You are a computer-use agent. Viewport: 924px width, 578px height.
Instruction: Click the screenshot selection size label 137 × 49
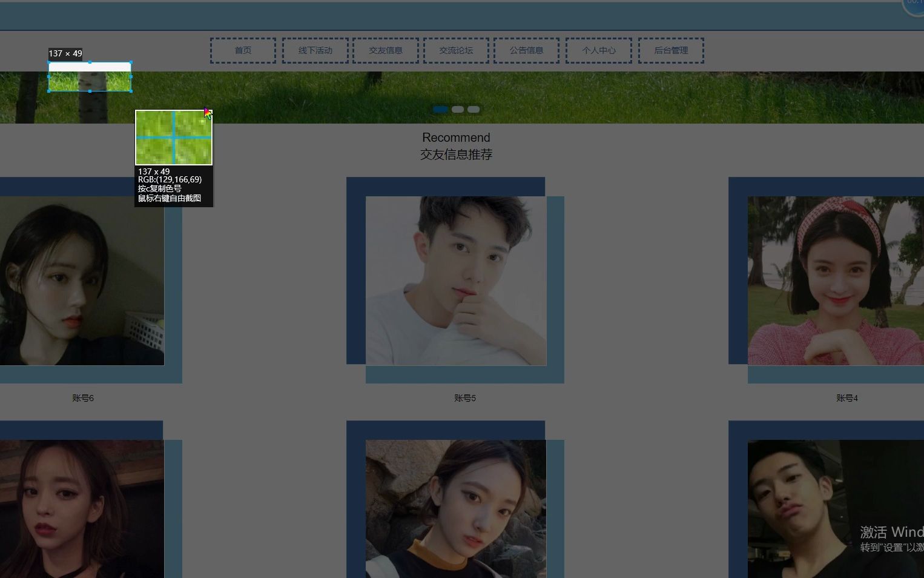point(65,53)
